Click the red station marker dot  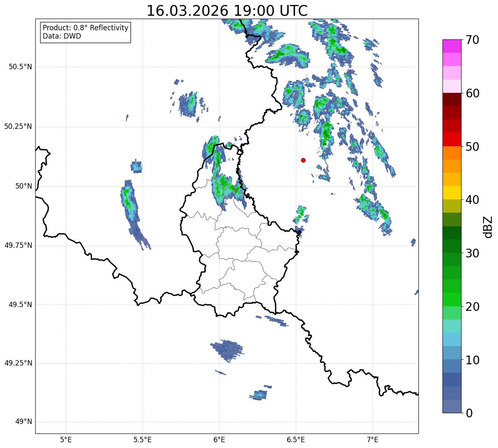(x=303, y=160)
